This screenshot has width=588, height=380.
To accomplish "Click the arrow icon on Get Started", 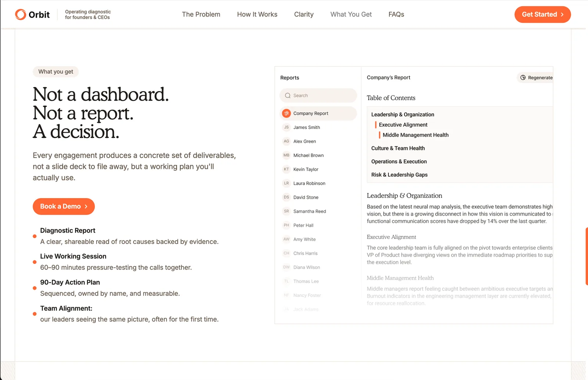I will [x=562, y=15].
